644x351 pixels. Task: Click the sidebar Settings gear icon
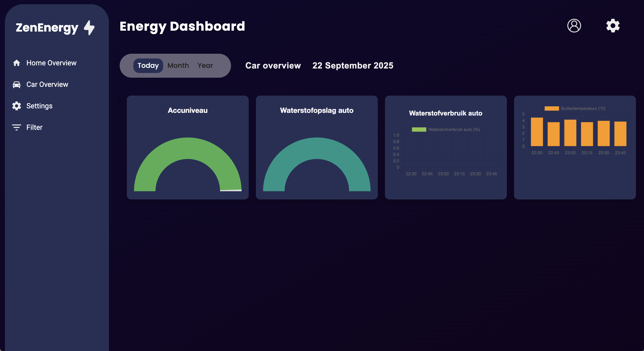17,106
